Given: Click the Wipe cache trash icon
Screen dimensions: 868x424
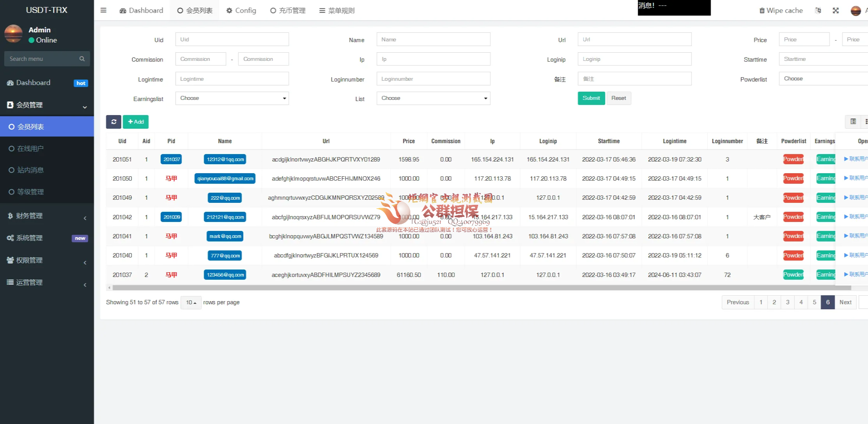Looking at the screenshot, I should tap(762, 11).
